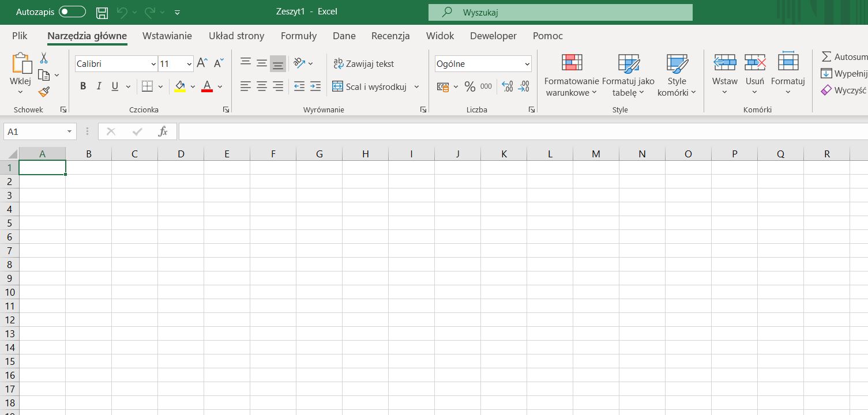The width and height of the screenshot is (868, 415).
Task: Apply underline formatting
Action: (114, 86)
